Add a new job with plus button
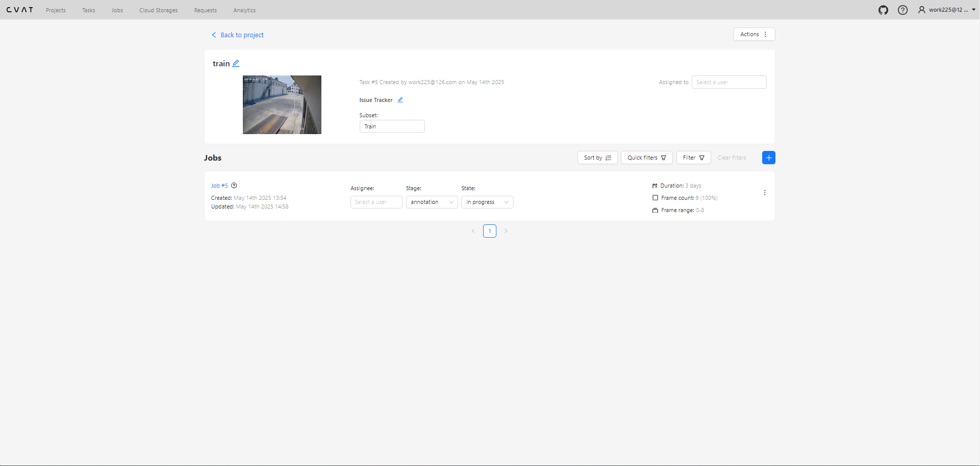 768,158
